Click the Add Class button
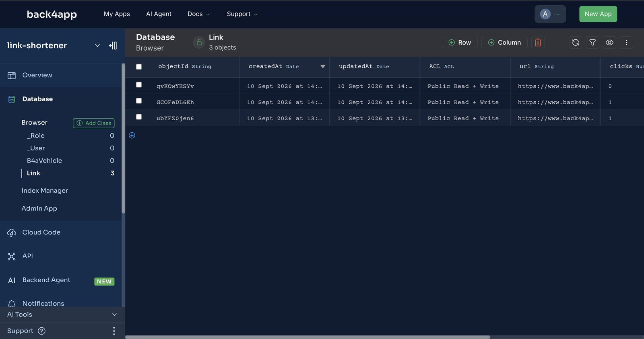Image resolution: width=644 pixels, height=339 pixels. click(94, 123)
